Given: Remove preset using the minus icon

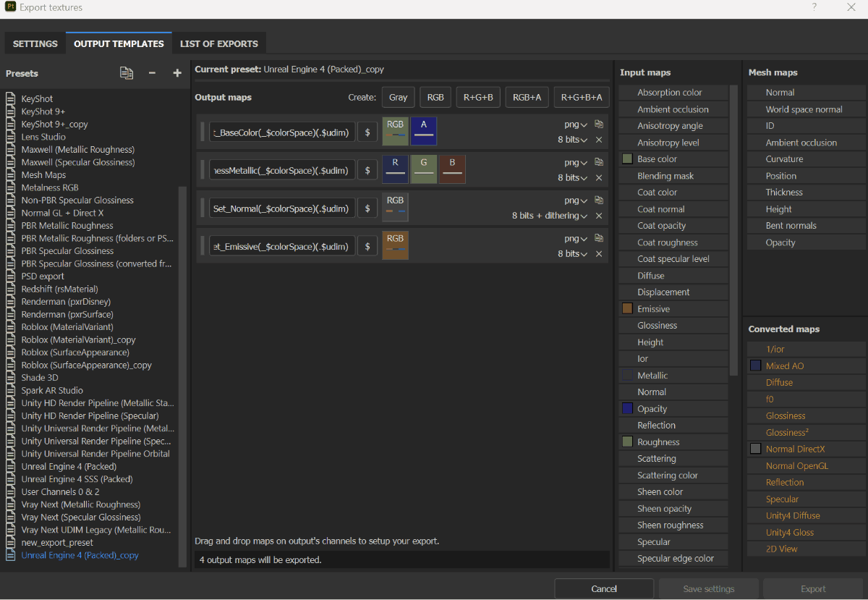Looking at the screenshot, I should (x=152, y=73).
